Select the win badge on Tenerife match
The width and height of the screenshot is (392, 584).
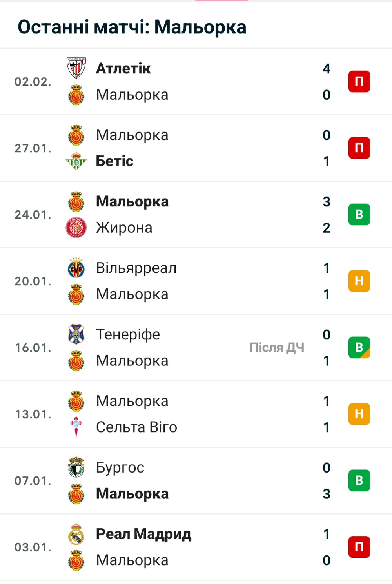359,347
